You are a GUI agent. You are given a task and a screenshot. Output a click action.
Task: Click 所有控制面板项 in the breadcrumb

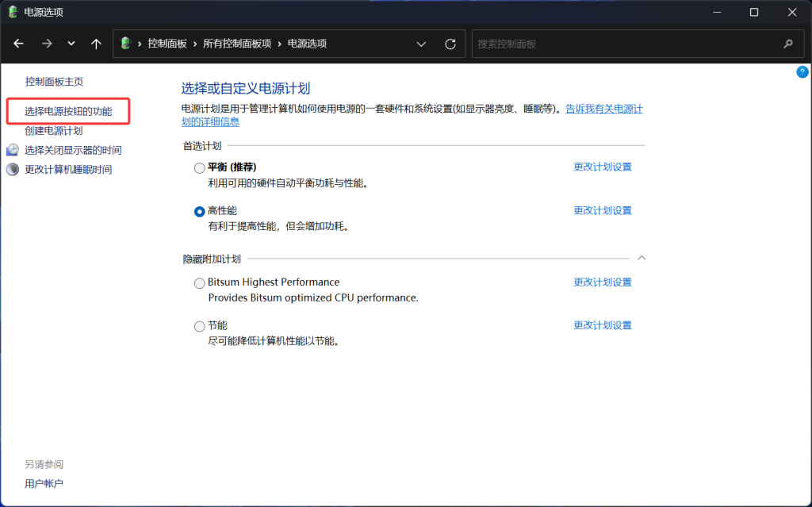pos(236,44)
